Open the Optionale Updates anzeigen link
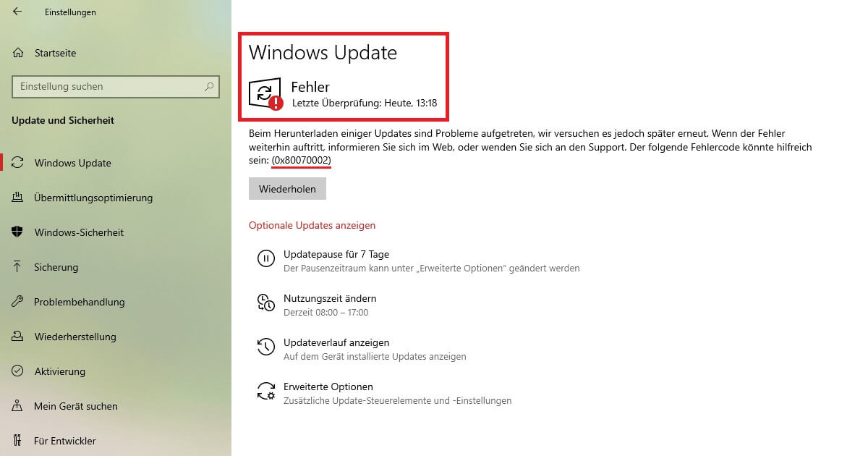This screenshot has width=868, height=456. [312, 225]
